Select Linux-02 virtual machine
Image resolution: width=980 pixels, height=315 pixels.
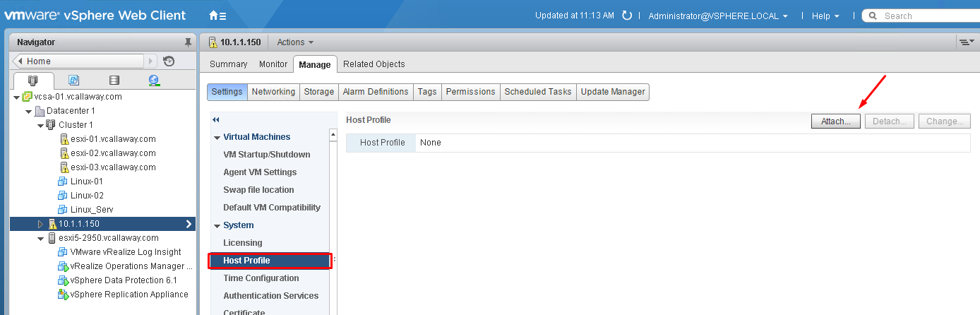coord(87,196)
